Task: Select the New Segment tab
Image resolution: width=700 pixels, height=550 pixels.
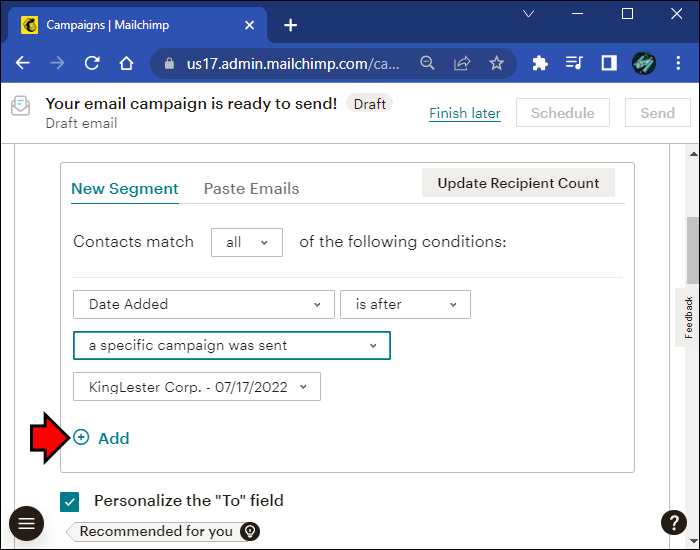Action: click(x=125, y=188)
